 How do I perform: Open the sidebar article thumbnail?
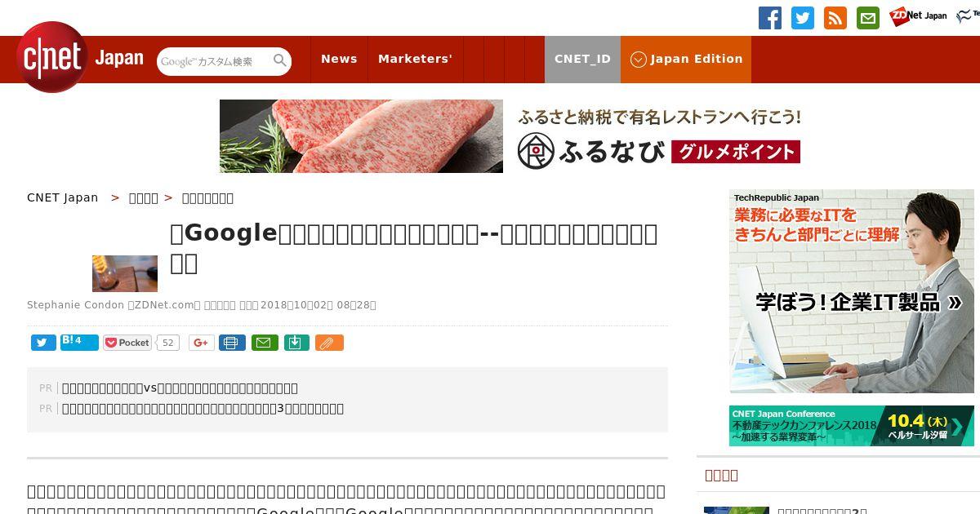[x=737, y=510]
